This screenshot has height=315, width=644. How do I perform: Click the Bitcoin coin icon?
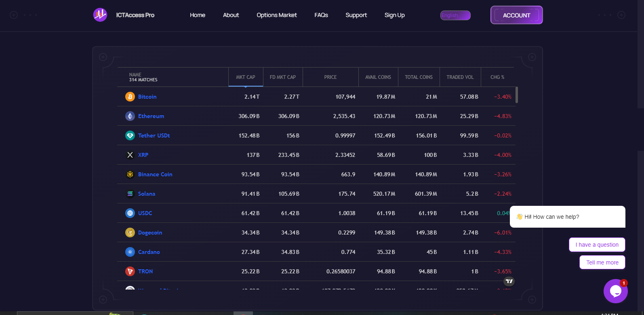[130, 97]
